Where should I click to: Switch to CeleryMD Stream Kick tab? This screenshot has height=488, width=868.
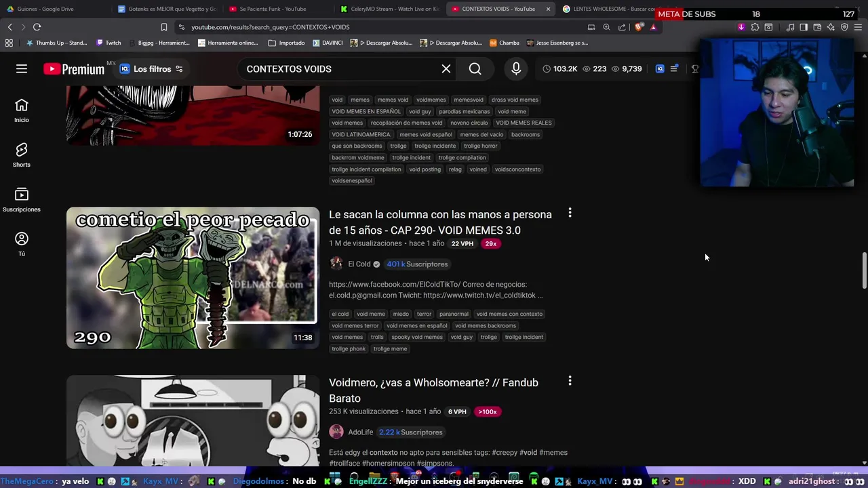(389, 9)
